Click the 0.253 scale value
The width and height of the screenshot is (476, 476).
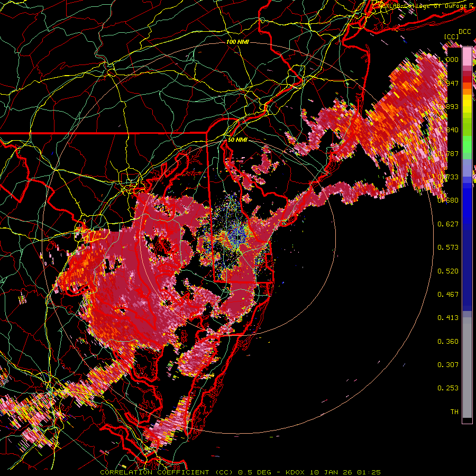[448, 388]
